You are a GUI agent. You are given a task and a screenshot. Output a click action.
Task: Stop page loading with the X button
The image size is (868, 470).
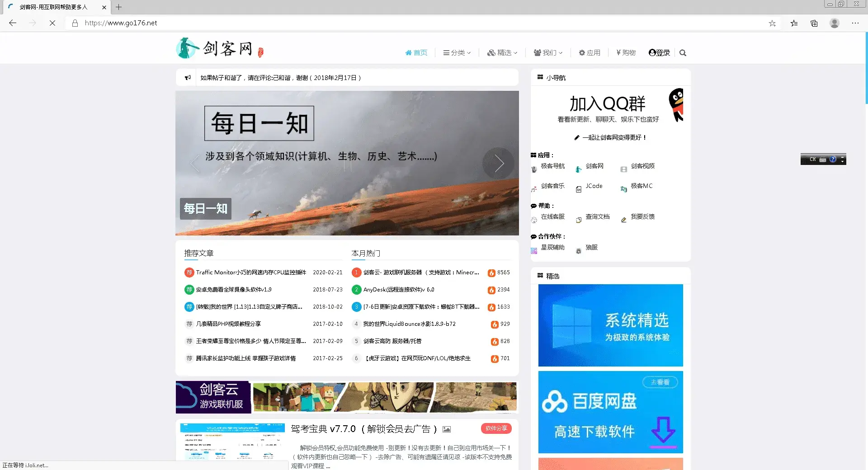(52, 23)
